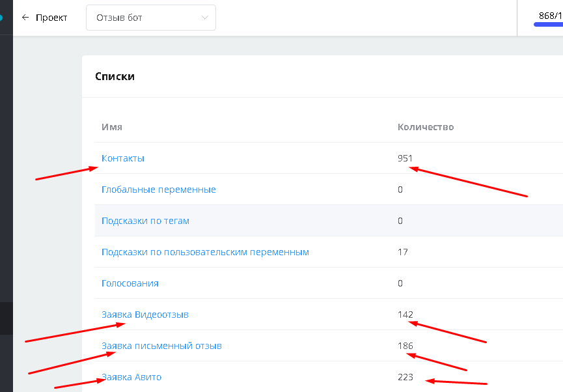Click the blue usage progress bar
The width and height of the screenshot is (563, 392).
[x=548, y=25]
